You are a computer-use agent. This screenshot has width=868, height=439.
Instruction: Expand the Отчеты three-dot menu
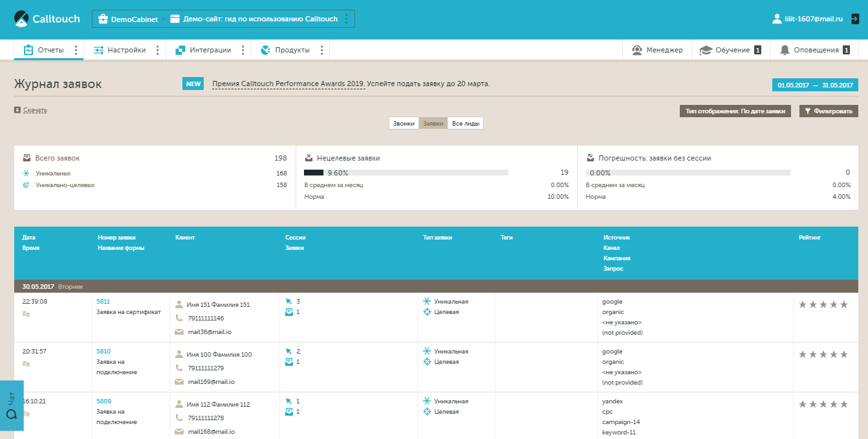(x=76, y=50)
